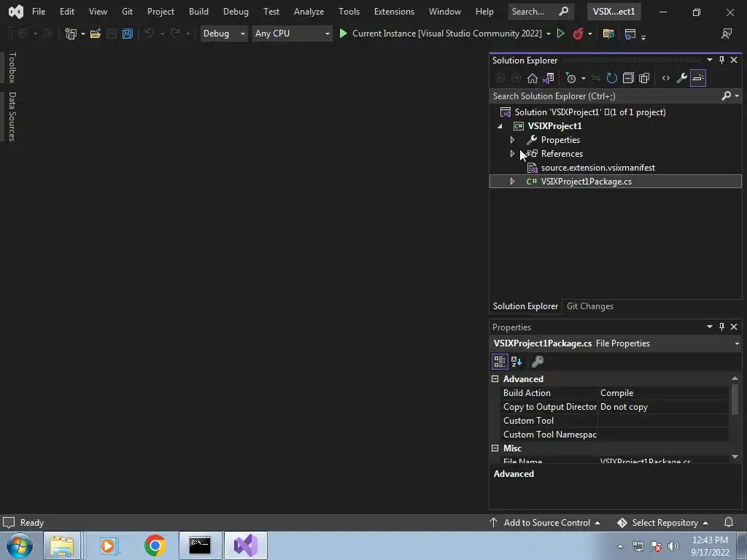Collapse the Advanced property category
Image resolution: width=747 pixels, height=560 pixels.
point(495,379)
